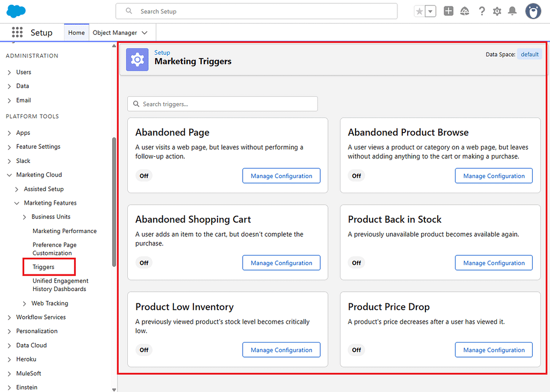Viewport: 550px width, 392px height.
Task: Expand the Data section chevron
Action: (x=9, y=86)
